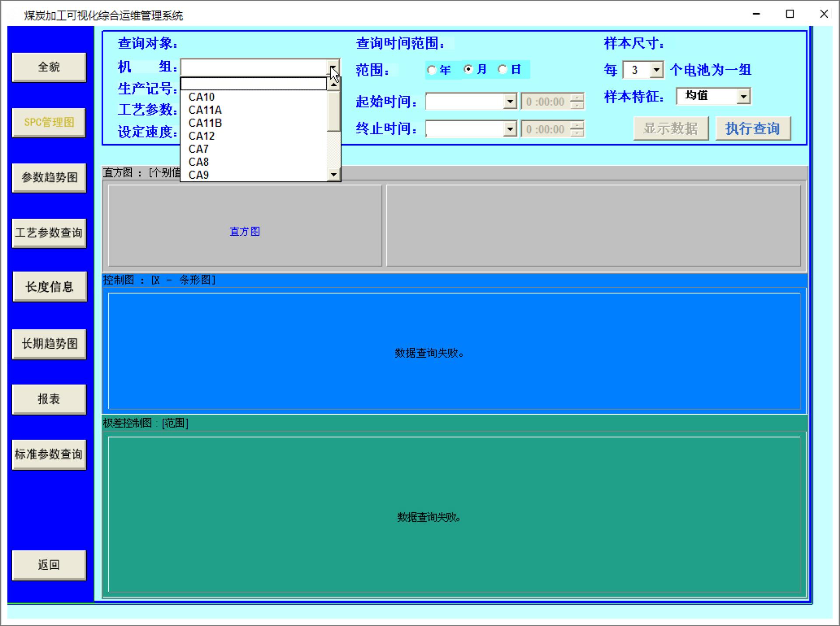
Task: Pick CA7 from the unit dropdown
Action: (199, 149)
